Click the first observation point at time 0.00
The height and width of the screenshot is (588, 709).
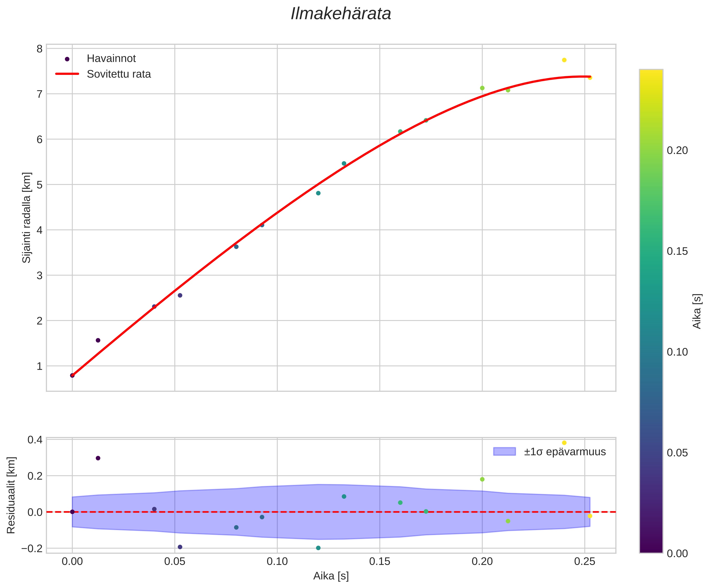tap(72, 375)
